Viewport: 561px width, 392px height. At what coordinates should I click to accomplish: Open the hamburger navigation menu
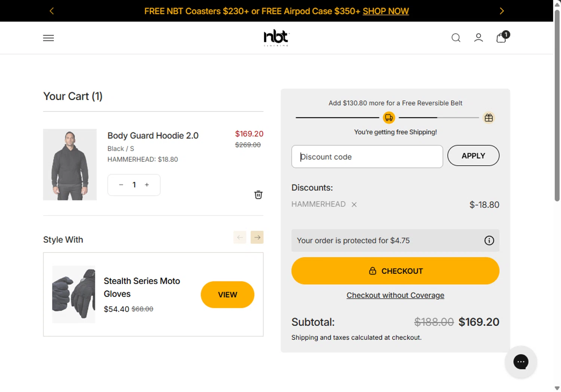(x=48, y=38)
